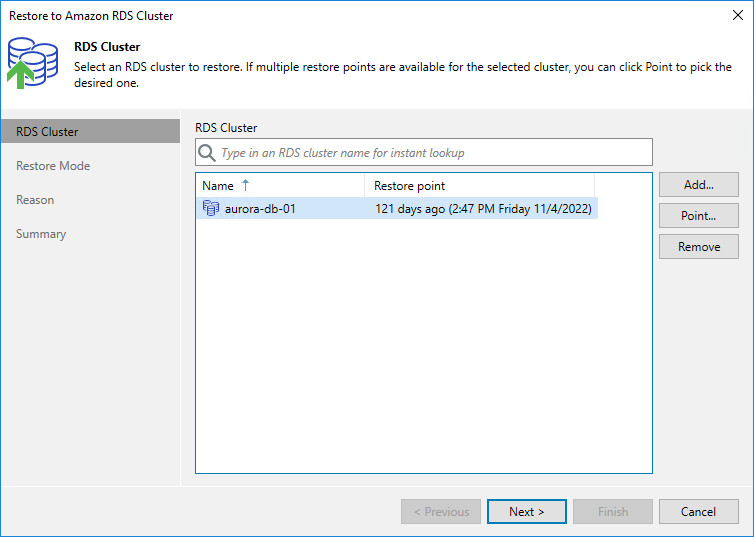
Task: Click the restore point date of aurora-db-01
Action: 483,209
